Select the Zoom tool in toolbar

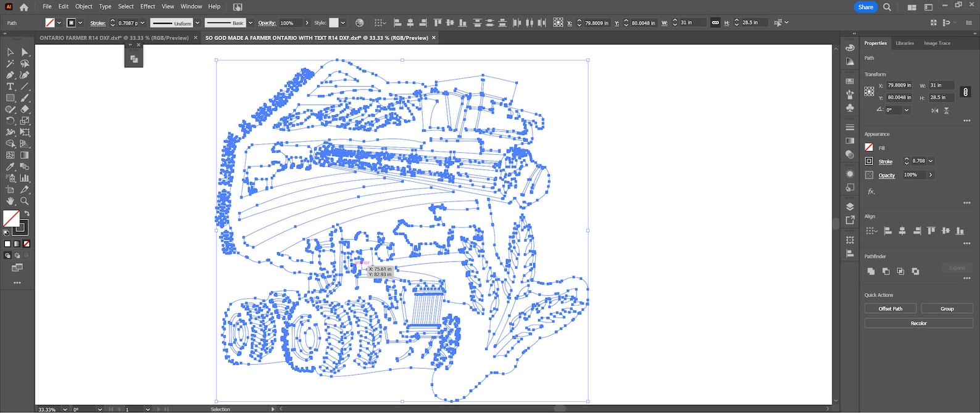coord(25,201)
